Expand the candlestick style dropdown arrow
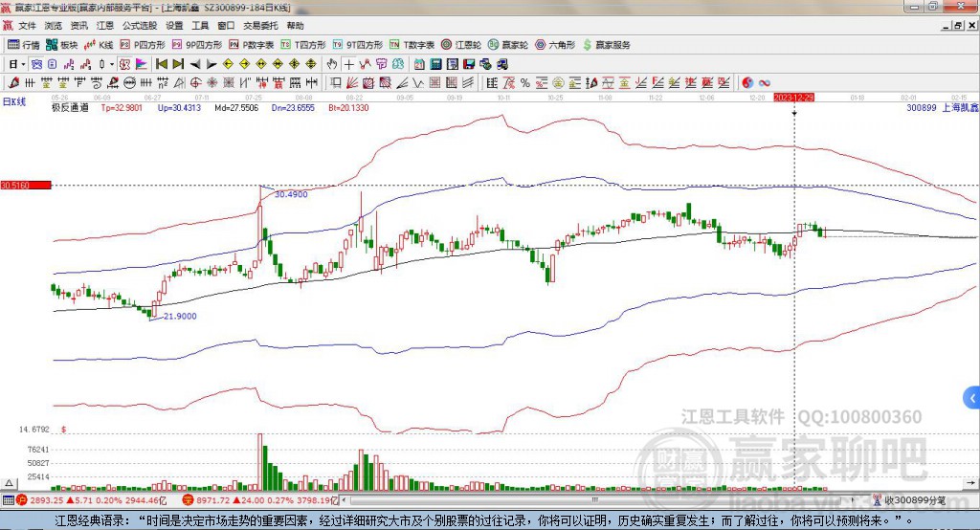The width and height of the screenshot is (980, 530). [112, 64]
